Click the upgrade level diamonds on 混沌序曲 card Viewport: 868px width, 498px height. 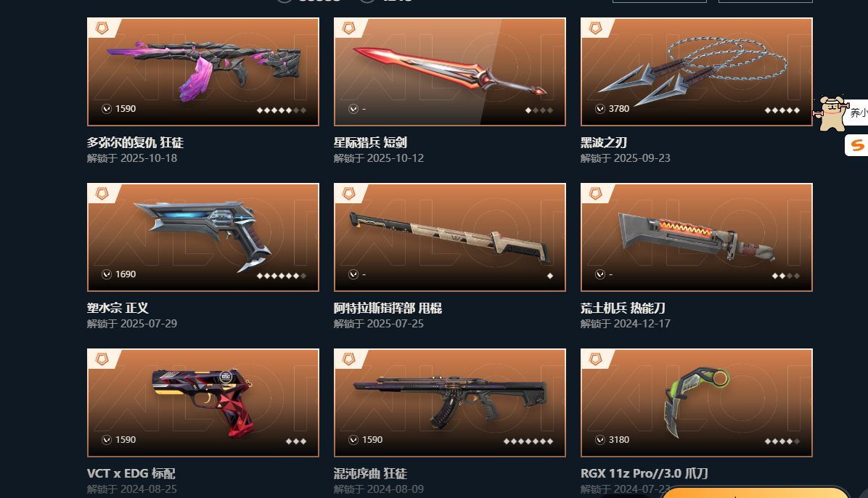528,441
